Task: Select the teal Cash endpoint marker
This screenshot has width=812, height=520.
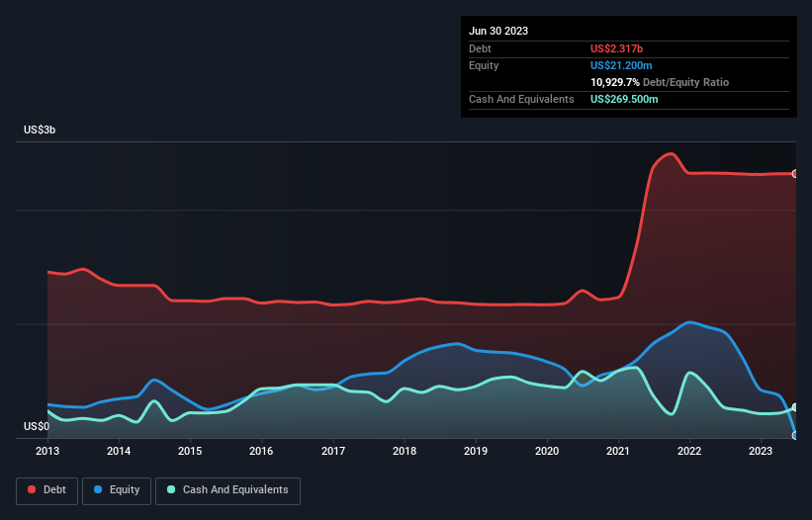Action: point(795,407)
